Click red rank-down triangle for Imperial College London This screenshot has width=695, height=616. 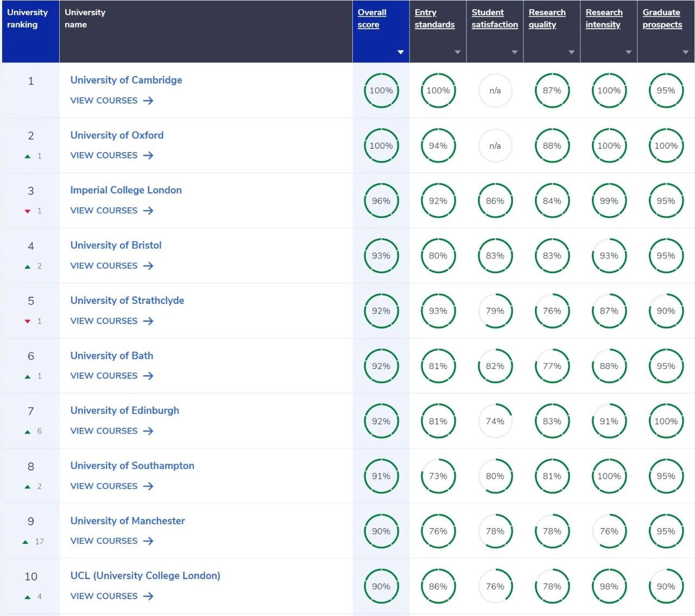coord(28,211)
